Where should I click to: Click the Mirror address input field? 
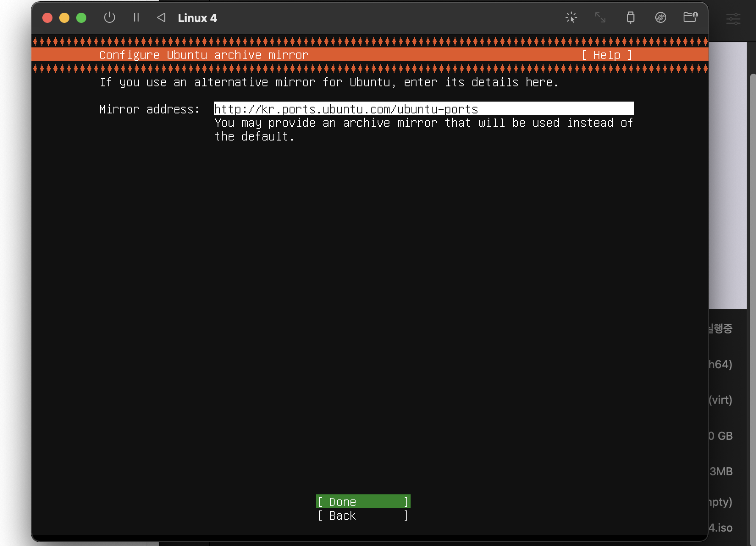pyautogui.click(x=424, y=109)
